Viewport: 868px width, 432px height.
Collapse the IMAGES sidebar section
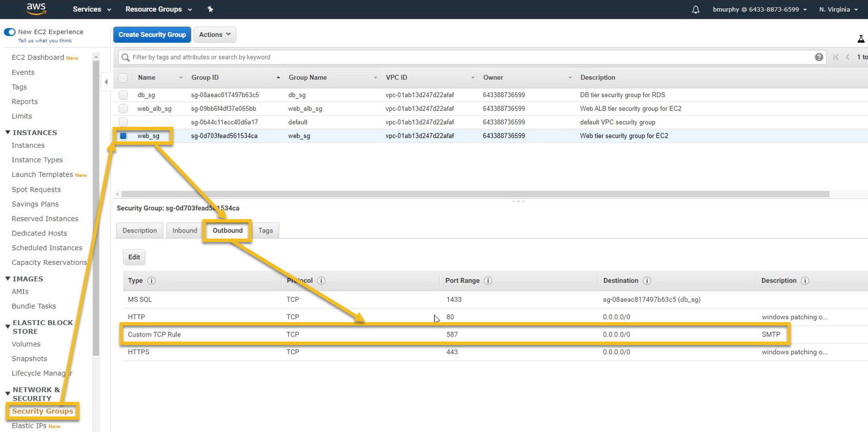(8, 278)
